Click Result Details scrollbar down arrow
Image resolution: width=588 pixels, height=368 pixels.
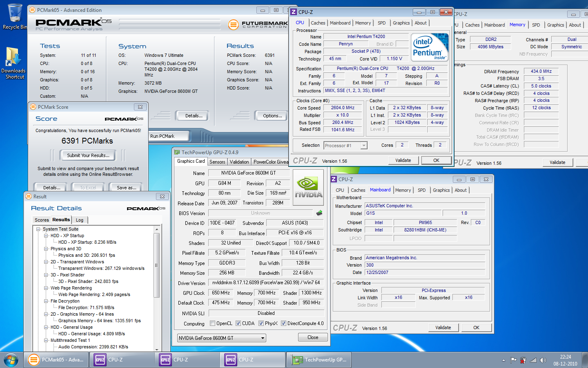pyautogui.click(x=157, y=349)
